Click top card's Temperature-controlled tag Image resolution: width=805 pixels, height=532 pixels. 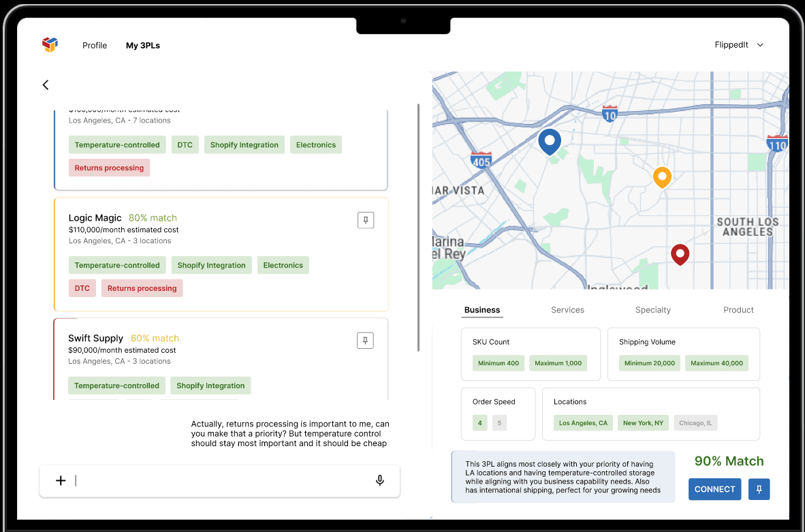click(x=117, y=145)
